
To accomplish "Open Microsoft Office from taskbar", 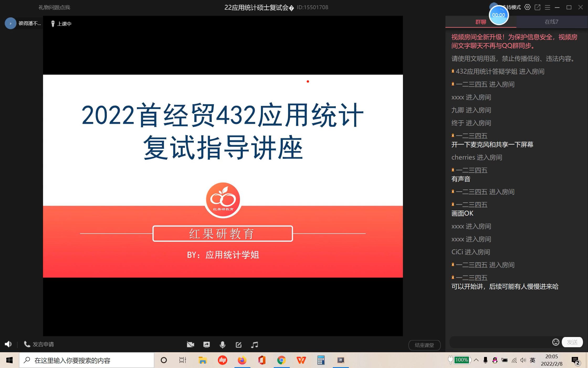I will coord(262,360).
